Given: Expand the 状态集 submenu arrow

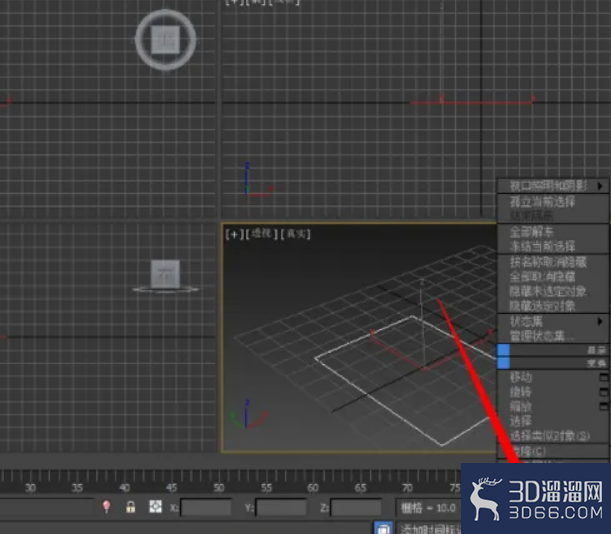Looking at the screenshot, I should [x=600, y=321].
